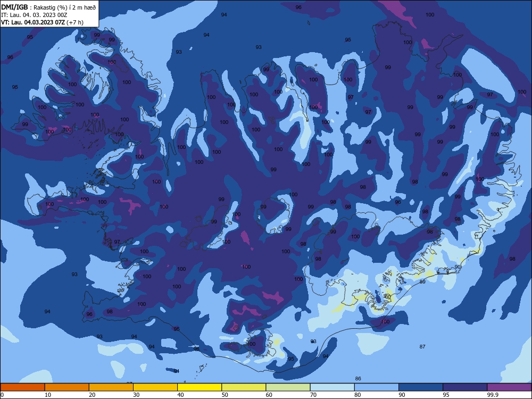The height and width of the screenshot is (399, 532).
Task: Click the 'VT: Lau. 04.03.2023 07Z (+7 h)' line
Action: pyautogui.click(x=42, y=22)
